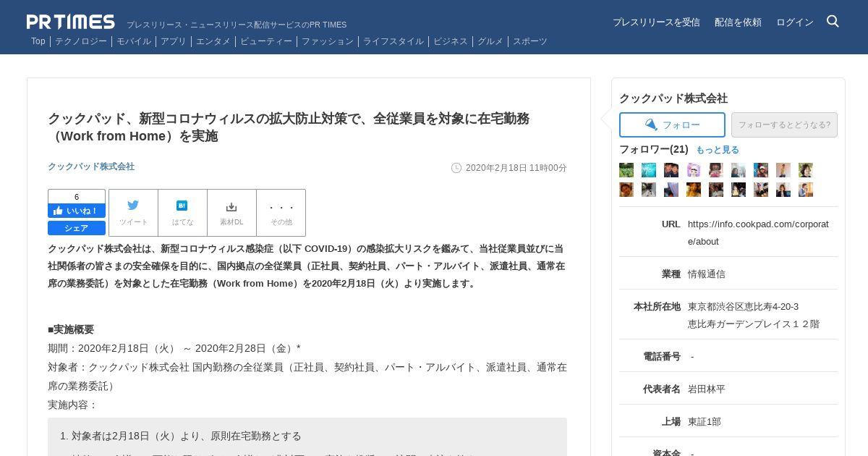Viewport: 868px width, 456px height.
Task: Open ビューティー category
Action: (266, 41)
